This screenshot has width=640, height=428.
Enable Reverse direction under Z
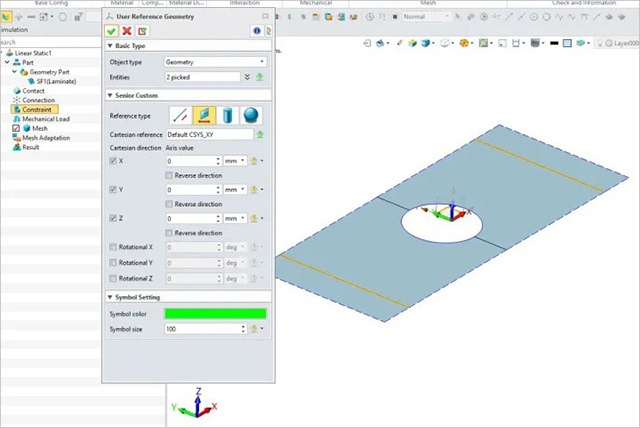169,233
